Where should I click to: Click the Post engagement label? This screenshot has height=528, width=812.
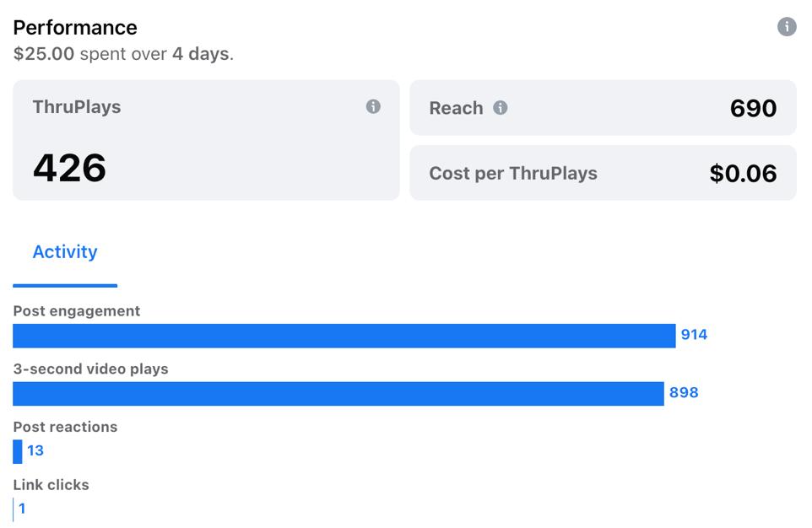point(77,311)
